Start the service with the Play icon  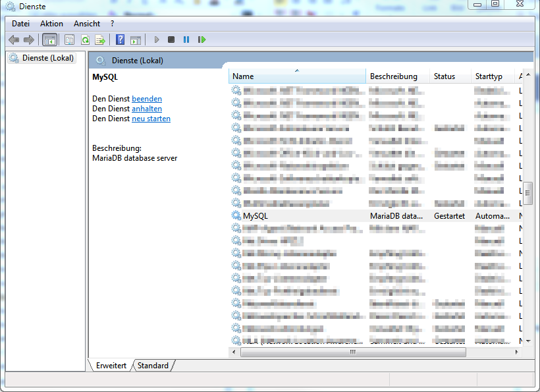coord(157,40)
